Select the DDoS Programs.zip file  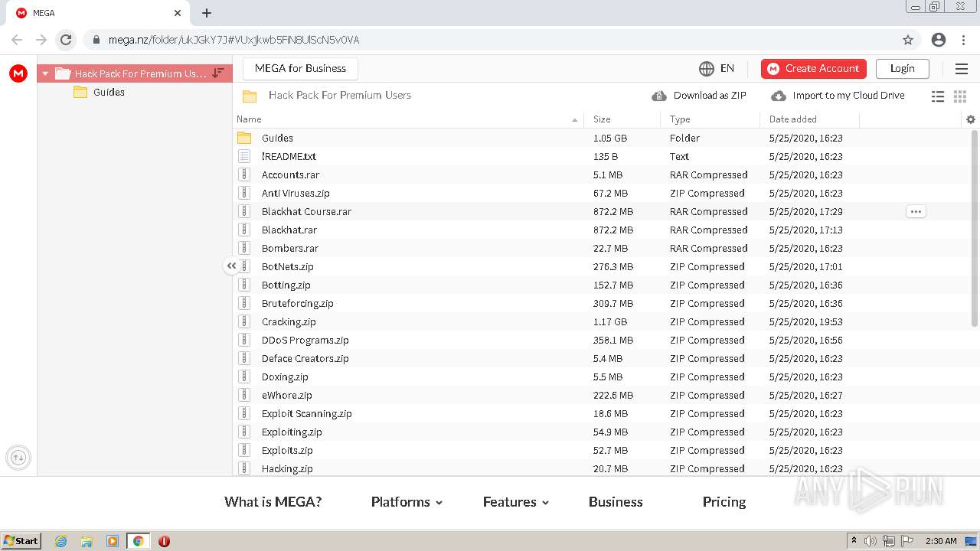point(305,340)
